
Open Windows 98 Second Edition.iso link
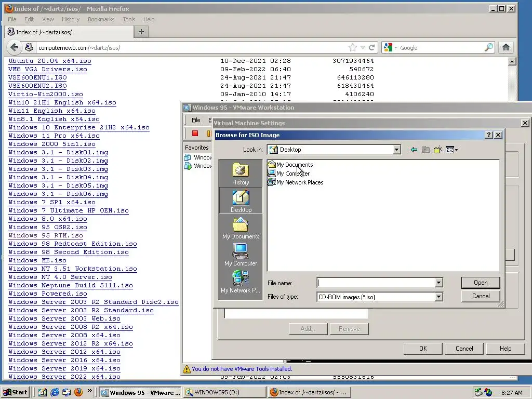(69, 252)
